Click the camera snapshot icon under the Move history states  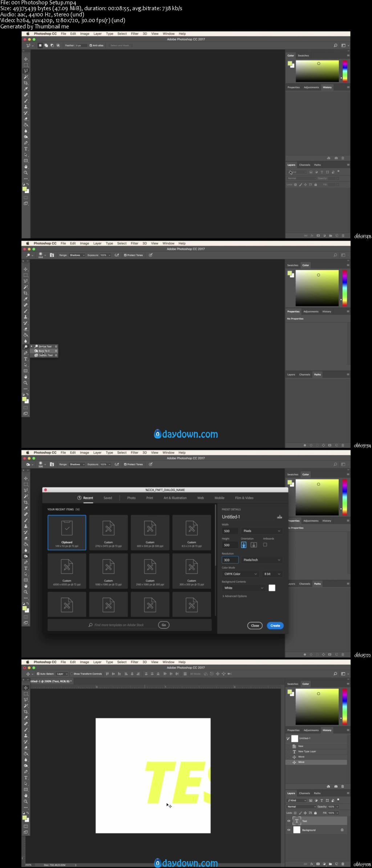point(336,786)
